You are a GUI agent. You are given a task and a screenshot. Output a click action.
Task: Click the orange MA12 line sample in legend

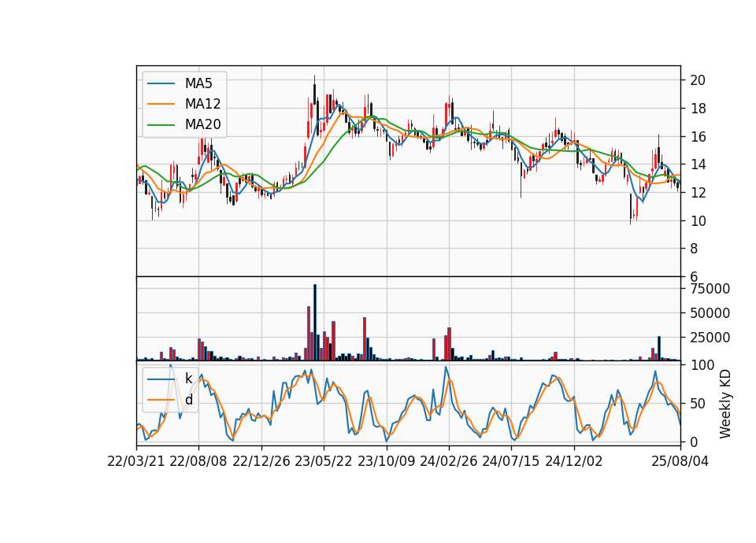click(x=161, y=104)
